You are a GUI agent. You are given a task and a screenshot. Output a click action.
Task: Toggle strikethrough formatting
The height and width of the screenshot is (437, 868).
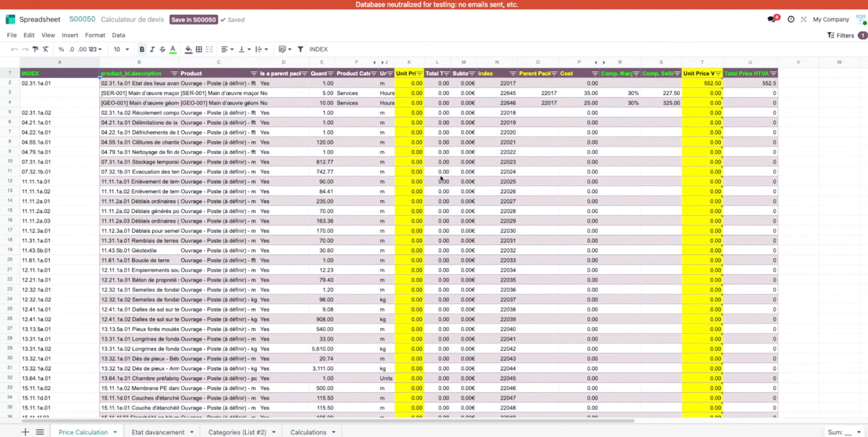click(x=162, y=50)
